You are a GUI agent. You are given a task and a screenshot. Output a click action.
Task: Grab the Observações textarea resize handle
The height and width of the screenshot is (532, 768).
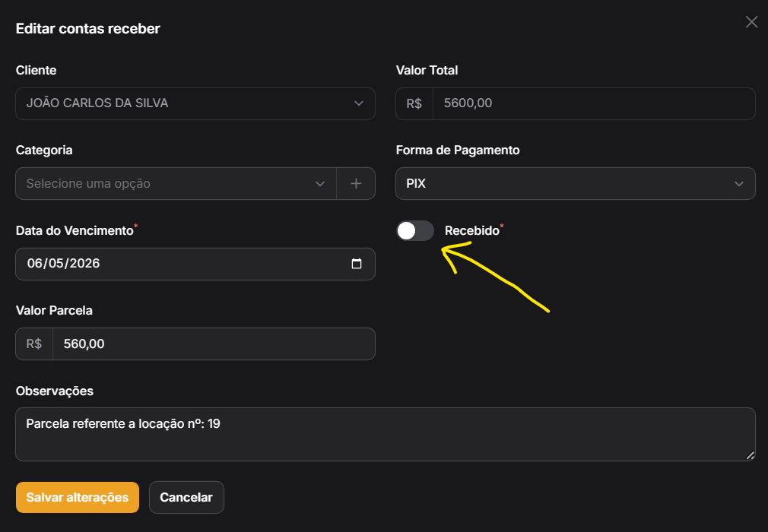coord(750,456)
